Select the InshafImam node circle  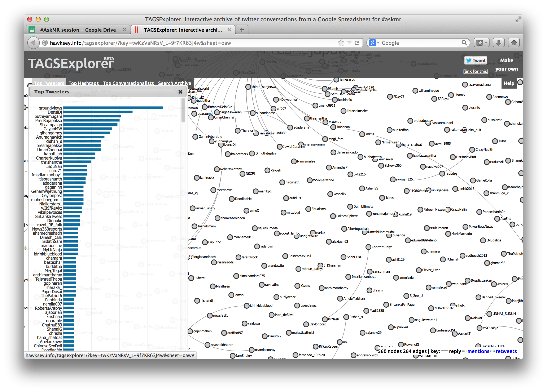tap(194, 227)
